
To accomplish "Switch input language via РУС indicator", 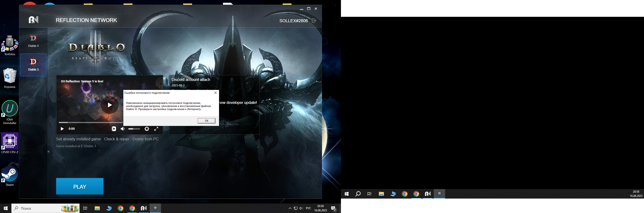I will [x=309, y=208].
